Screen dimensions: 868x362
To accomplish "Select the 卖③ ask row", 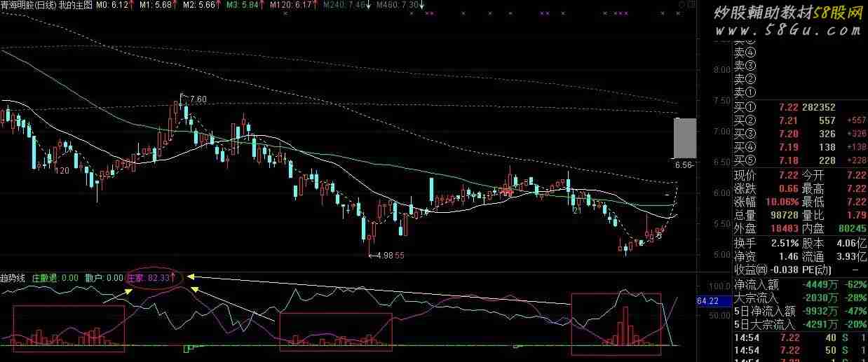I will coord(800,66).
